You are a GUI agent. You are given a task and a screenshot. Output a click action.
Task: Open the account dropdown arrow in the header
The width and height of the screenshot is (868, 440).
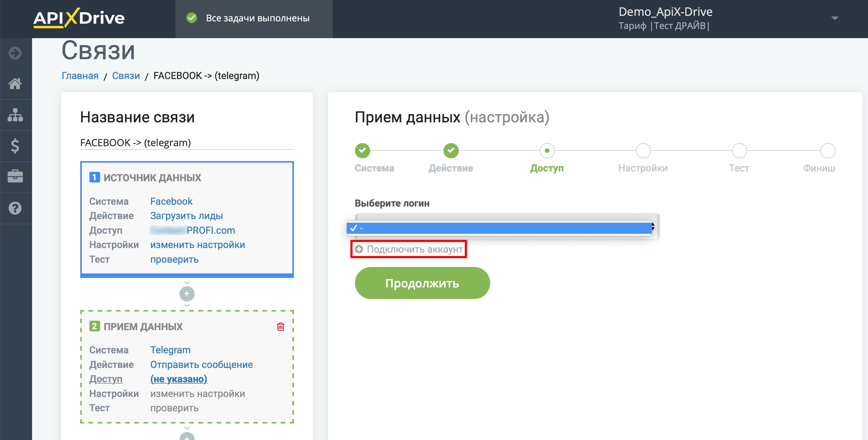click(x=835, y=18)
